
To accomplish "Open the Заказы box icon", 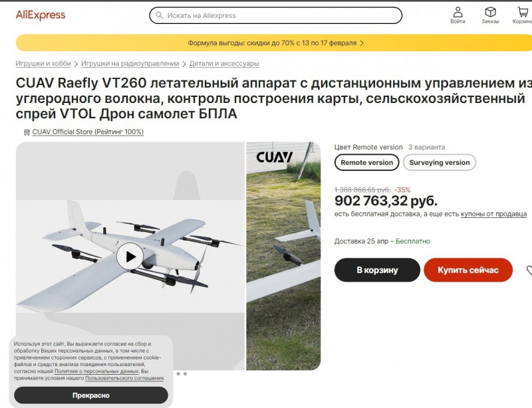I will pyautogui.click(x=490, y=12).
